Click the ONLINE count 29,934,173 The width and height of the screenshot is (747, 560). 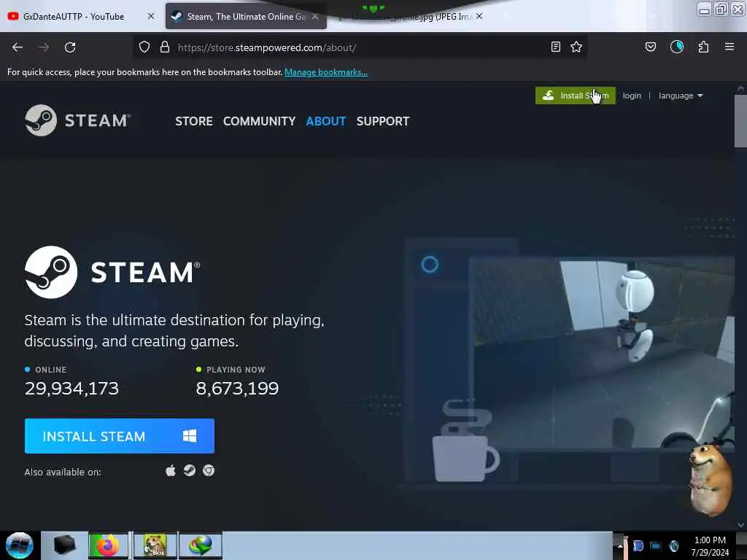(x=71, y=389)
